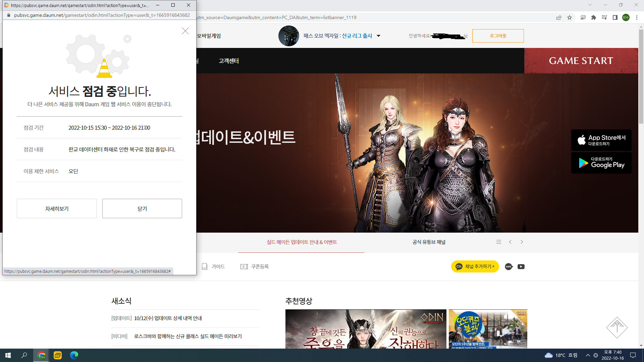Click the GAME START button
This screenshot has width=644, height=362.
click(581, 61)
